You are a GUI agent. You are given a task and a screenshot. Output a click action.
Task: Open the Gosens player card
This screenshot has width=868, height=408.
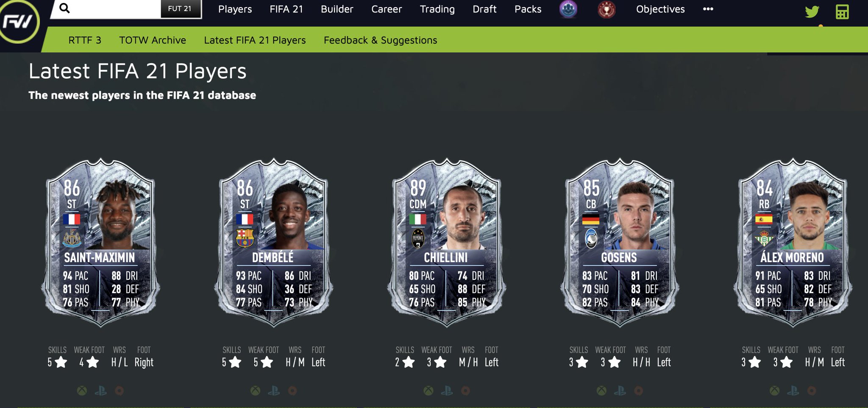tap(620, 243)
